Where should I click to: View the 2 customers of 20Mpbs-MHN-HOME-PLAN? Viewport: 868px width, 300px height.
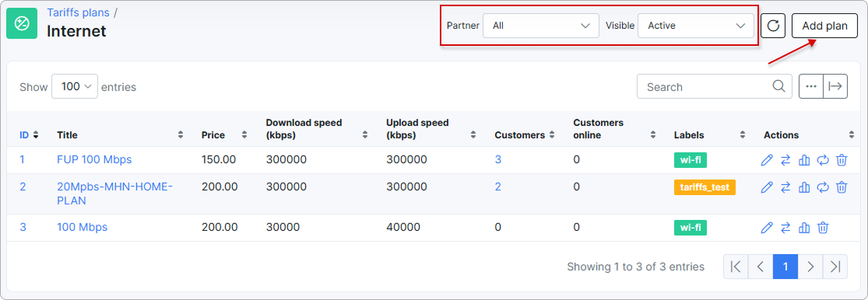(x=497, y=187)
